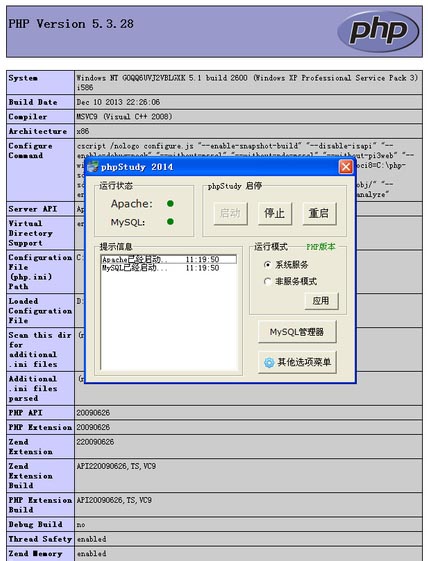
Task: Click the Additional .ini files parsed label
Action: pos(33,389)
